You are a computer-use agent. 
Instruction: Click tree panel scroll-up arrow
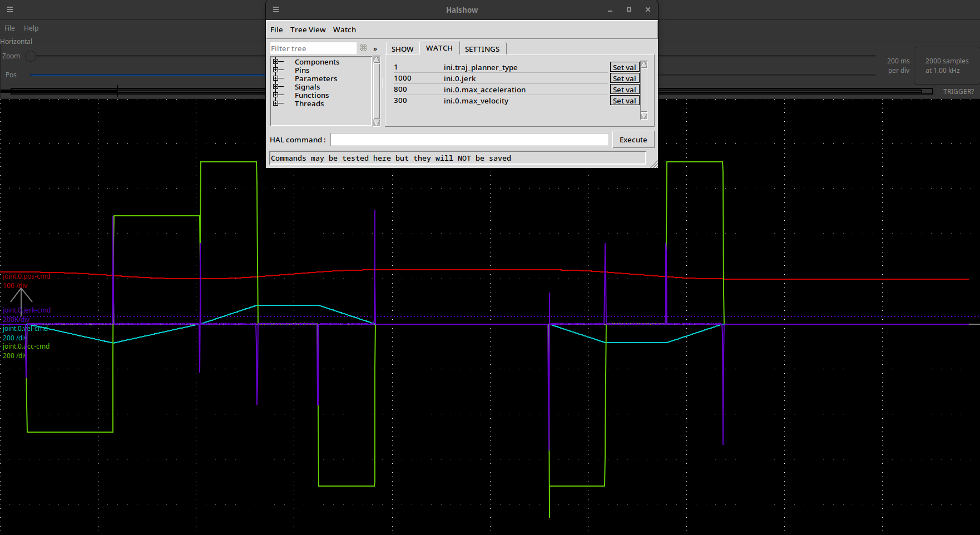point(377,60)
